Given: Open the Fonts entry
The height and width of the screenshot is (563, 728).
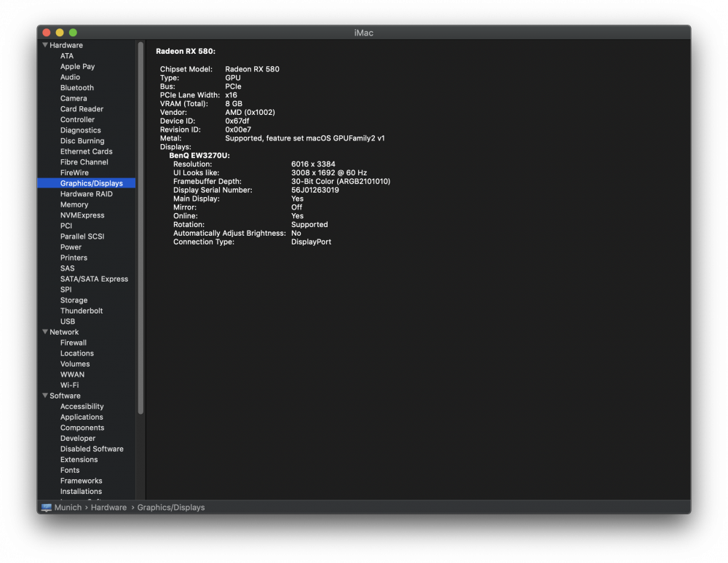Looking at the screenshot, I should click(x=70, y=470).
